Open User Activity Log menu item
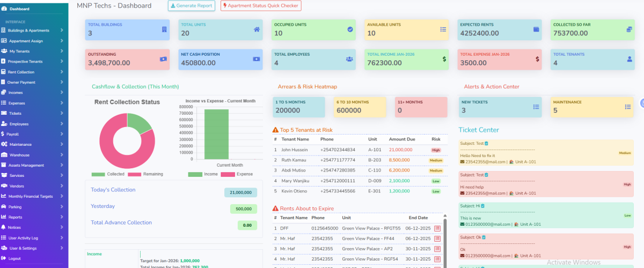644x268 pixels. [x=34, y=237]
